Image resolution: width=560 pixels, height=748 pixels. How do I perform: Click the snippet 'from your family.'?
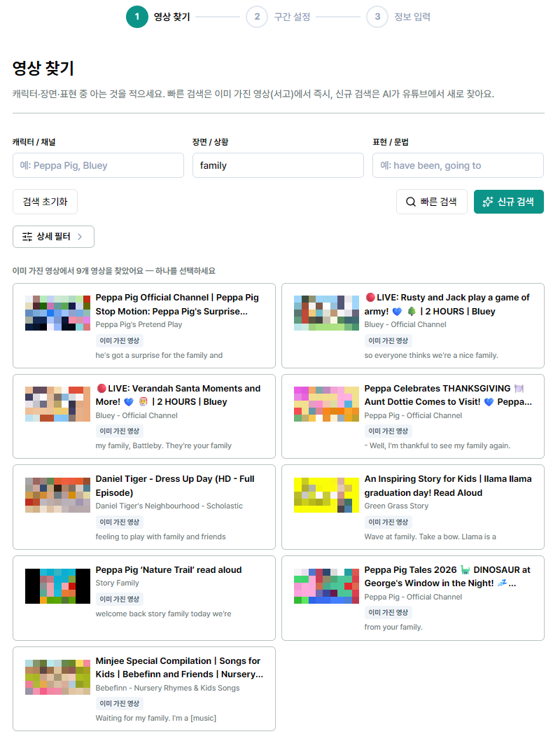pos(393,627)
